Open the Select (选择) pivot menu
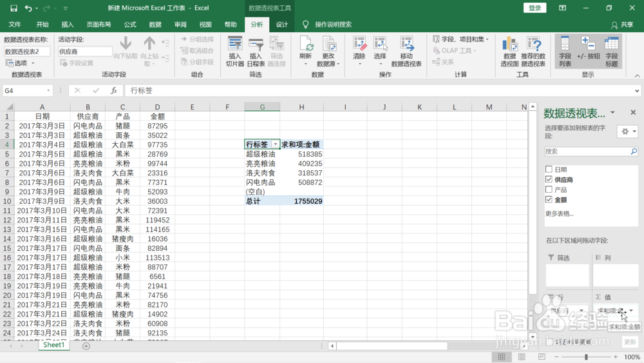Viewport: 644px width, 363px height. point(380,52)
